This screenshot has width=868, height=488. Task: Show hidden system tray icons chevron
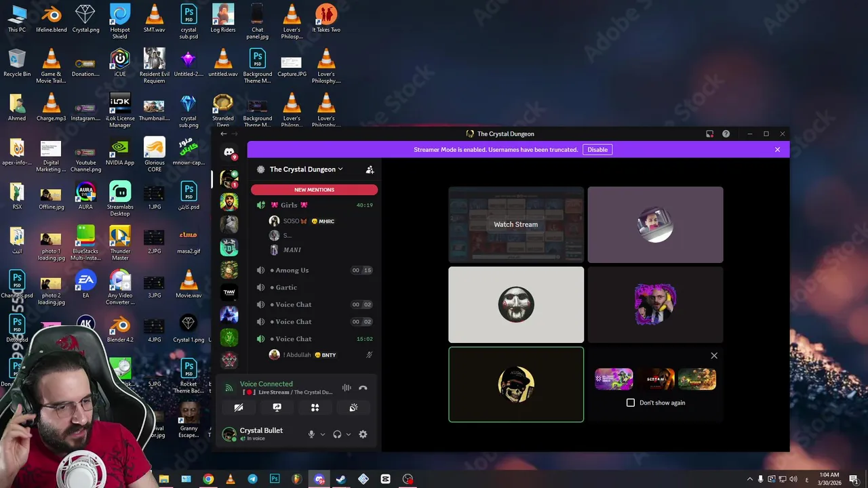coord(749,479)
